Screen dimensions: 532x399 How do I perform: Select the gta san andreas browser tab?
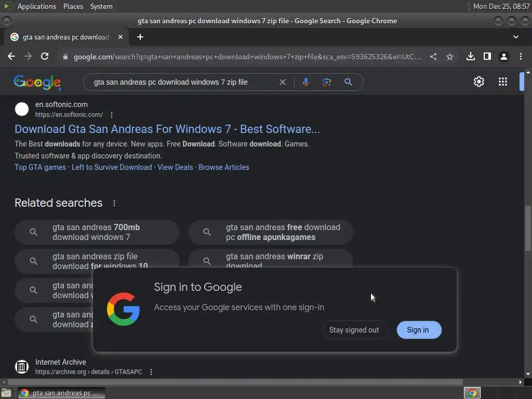click(x=66, y=37)
